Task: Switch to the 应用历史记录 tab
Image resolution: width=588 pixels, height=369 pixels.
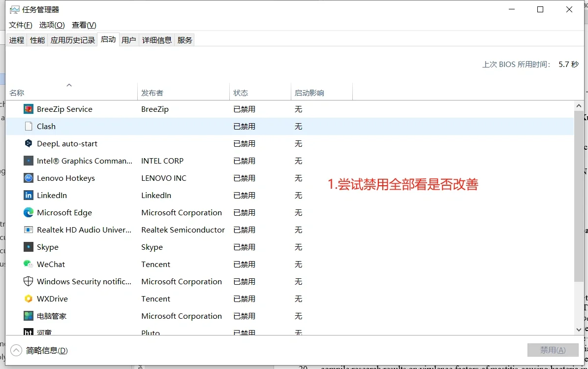Action: [x=73, y=40]
